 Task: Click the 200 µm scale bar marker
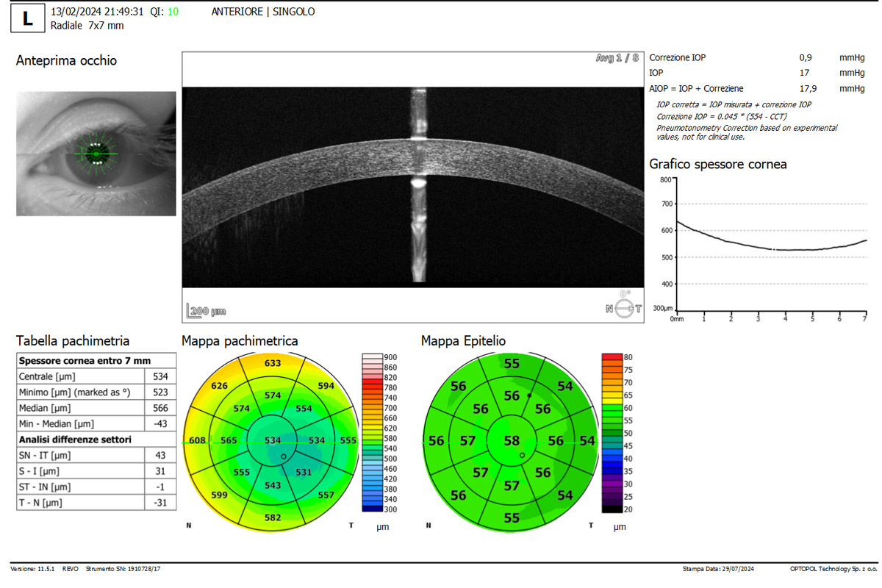[206, 312]
